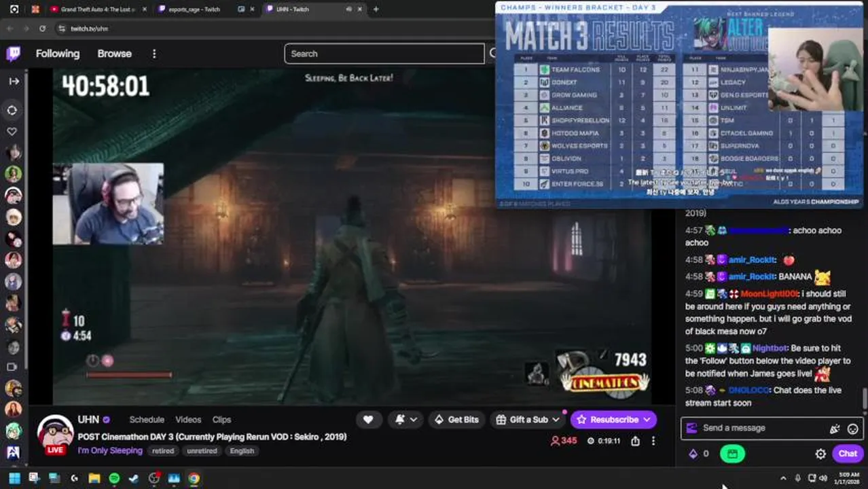Open the Twitch home logo
Viewport: 868px width, 489px height.
click(13, 54)
